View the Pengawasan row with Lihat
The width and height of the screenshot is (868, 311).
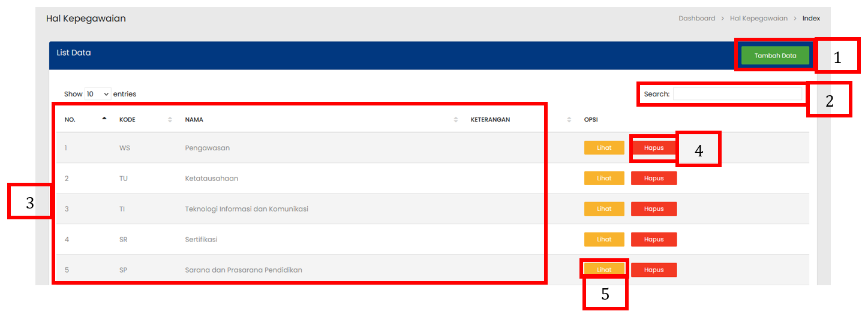[604, 148]
